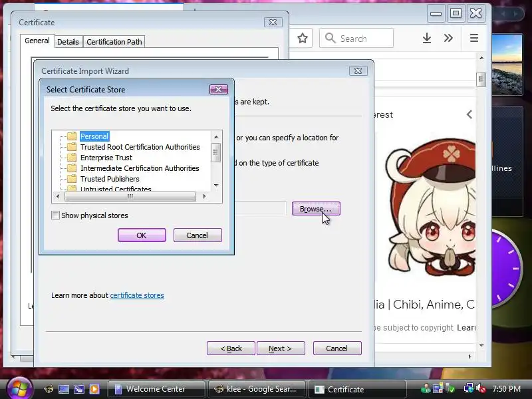Click store list horizontal scroll left arrow
Viewport: 532px width, 399px height.
tap(58, 196)
